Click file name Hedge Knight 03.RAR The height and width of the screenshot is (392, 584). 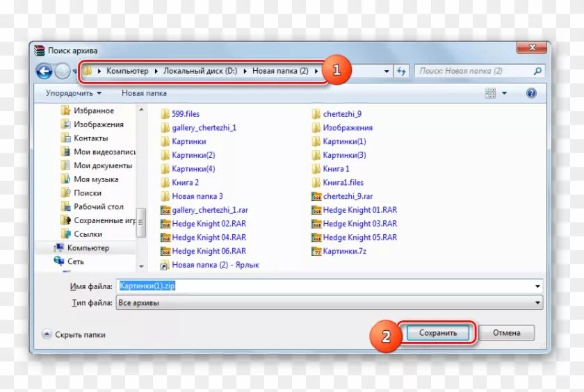(360, 224)
